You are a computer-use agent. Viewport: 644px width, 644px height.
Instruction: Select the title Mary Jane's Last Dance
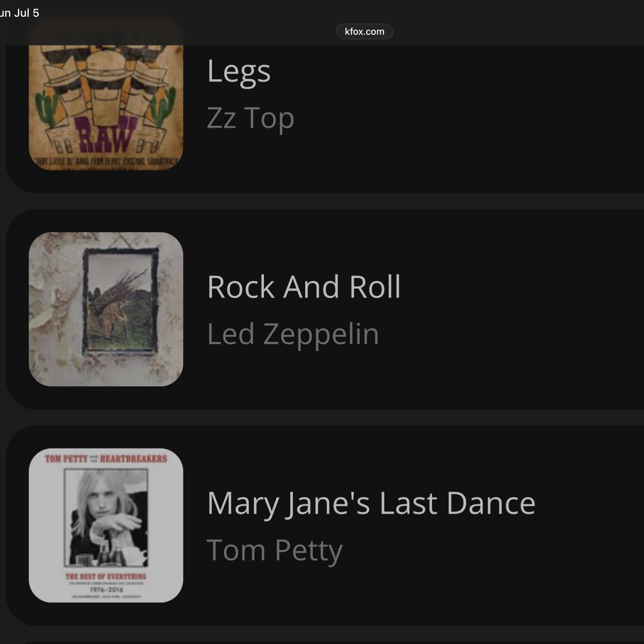(x=371, y=503)
